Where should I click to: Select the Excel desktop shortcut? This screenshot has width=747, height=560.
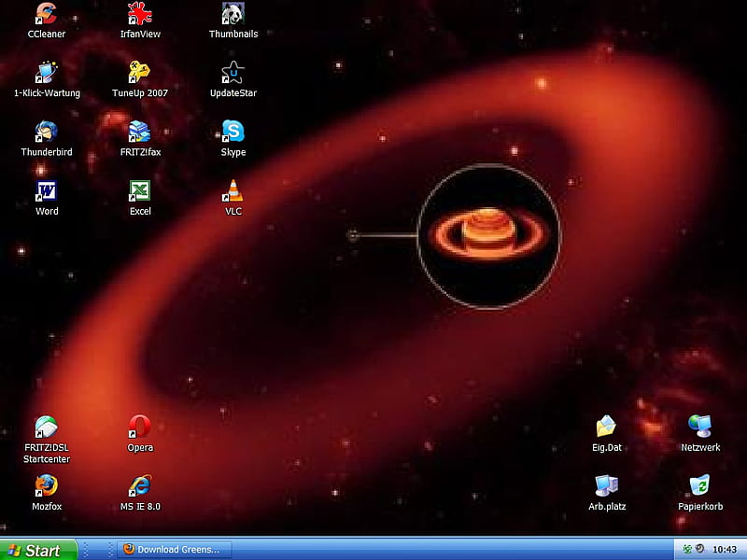(139, 191)
